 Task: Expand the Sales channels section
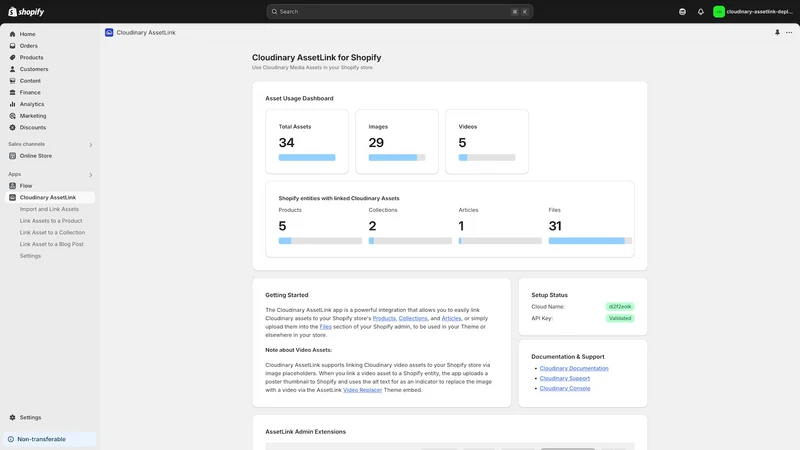pos(91,145)
